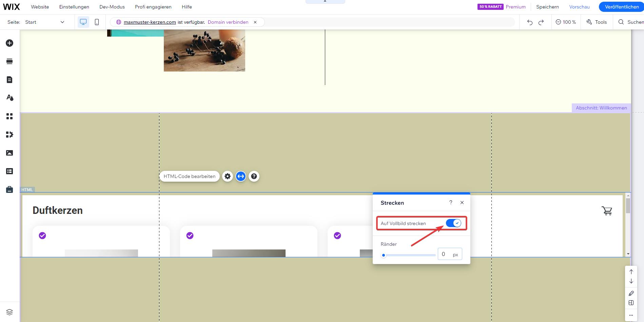644x322 pixels.
Task: Click the 50 % RABATT badge
Action: click(x=490, y=7)
